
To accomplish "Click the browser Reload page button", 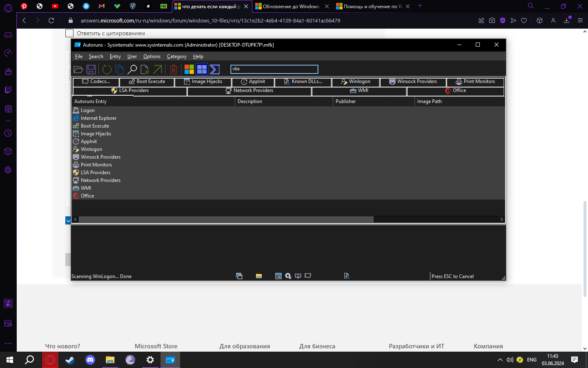I will (51, 20).
